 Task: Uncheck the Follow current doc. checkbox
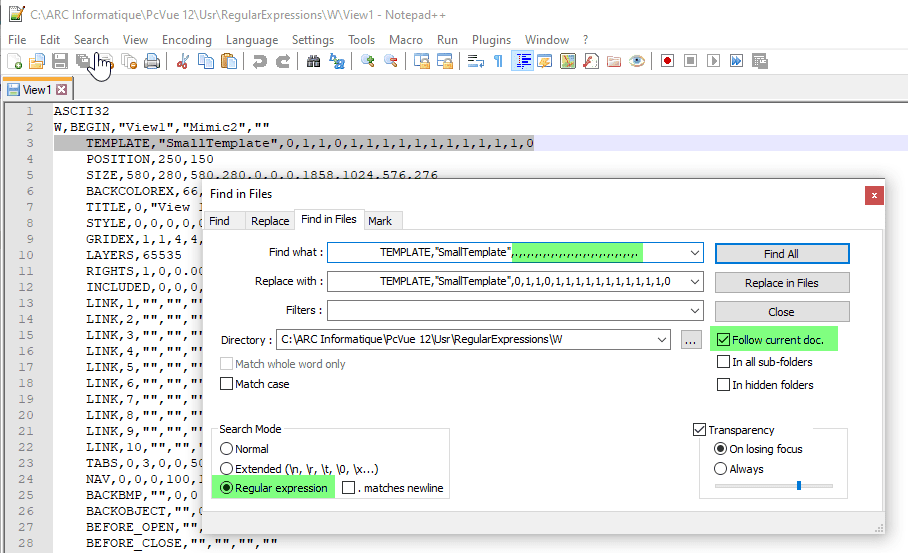click(723, 340)
